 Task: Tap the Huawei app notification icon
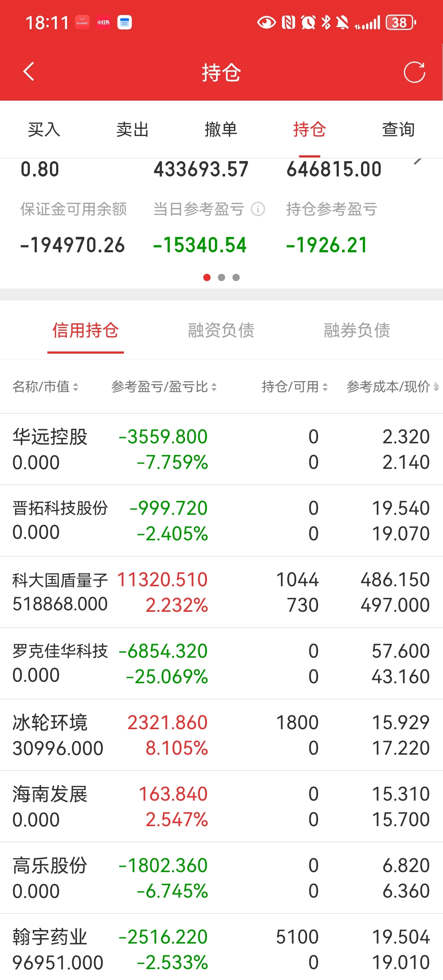(x=82, y=23)
